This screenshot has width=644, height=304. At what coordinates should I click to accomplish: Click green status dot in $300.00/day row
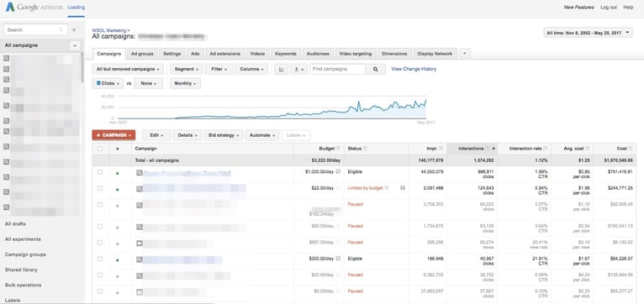(118, 260)
